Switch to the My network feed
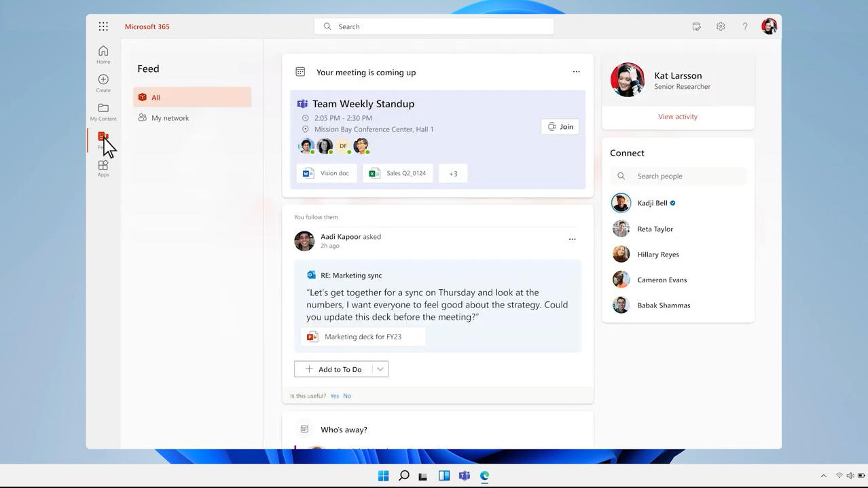 point(192,117)
